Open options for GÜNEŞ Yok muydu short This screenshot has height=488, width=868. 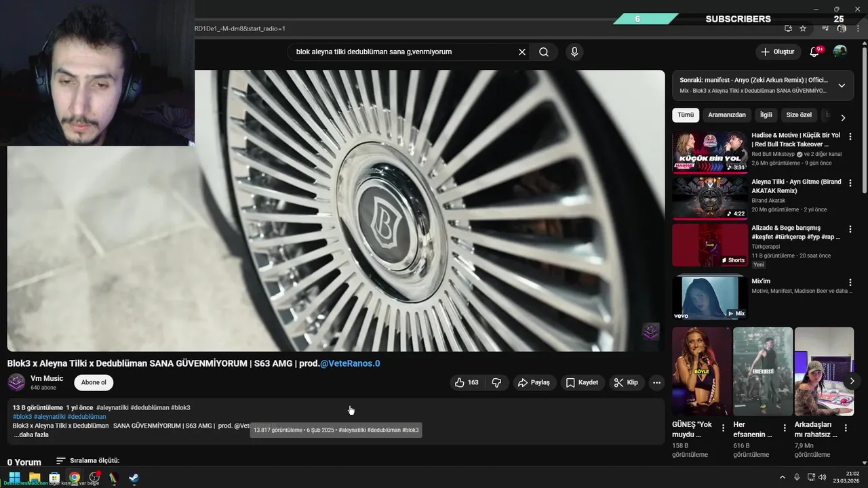click(x=724, y=428)
